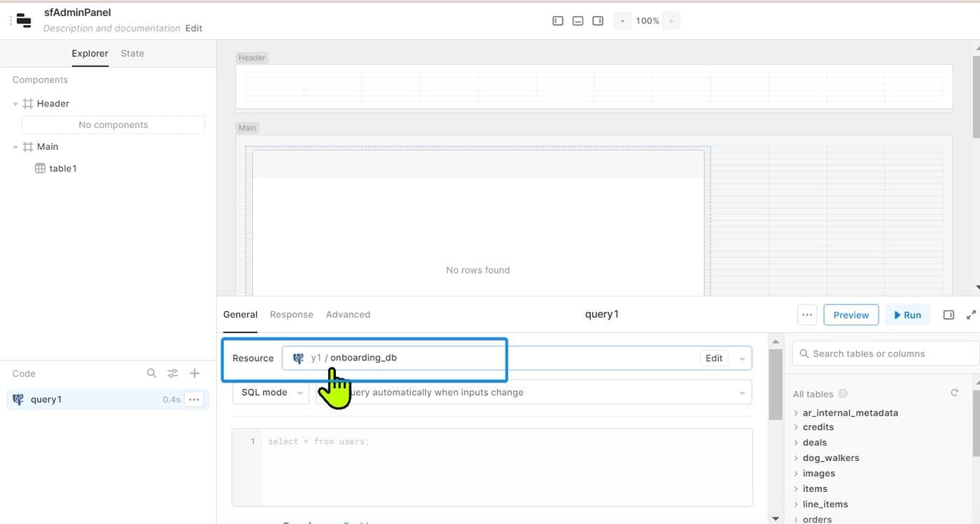980x524 pixels.
Task: Toggle the left panel layout icon
Action: 558,21
